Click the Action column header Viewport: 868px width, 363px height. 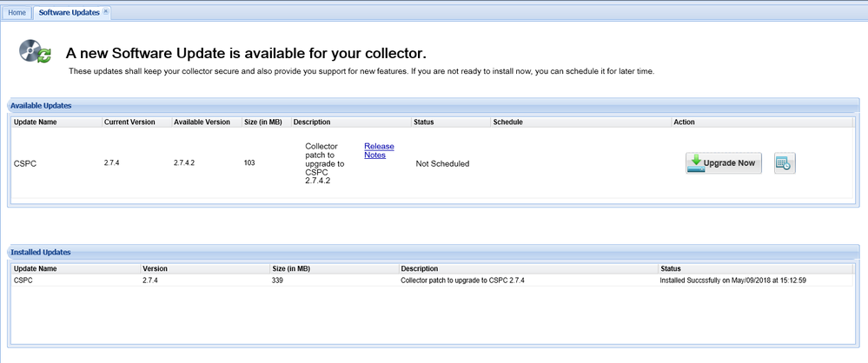pos(762,122)
